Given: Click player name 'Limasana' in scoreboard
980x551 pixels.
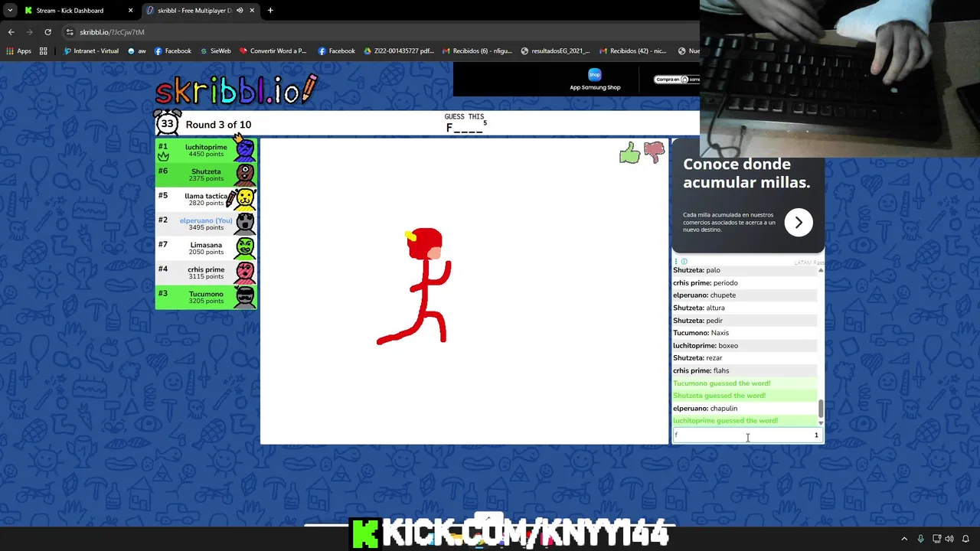Looking at the screenshot, I should tap(206, 245).
